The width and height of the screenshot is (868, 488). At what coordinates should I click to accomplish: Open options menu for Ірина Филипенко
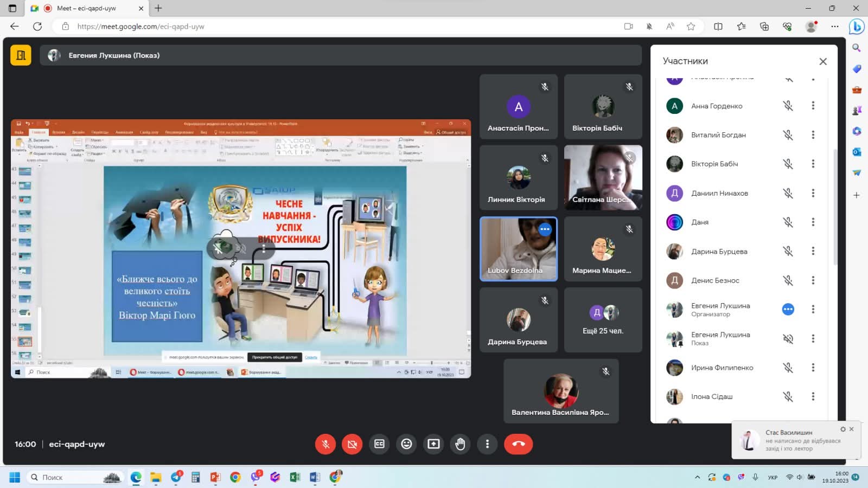tap(813, 368)
